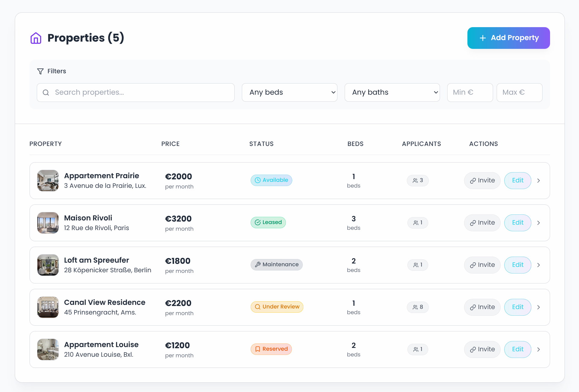Click the checkmark icon on the Leased badge

(258, 222)
